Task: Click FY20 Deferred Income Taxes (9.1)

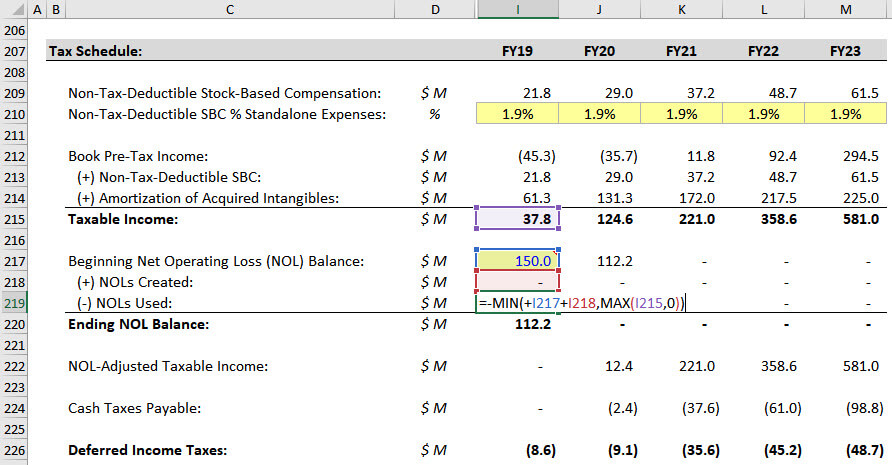Action: coord(622,451)
